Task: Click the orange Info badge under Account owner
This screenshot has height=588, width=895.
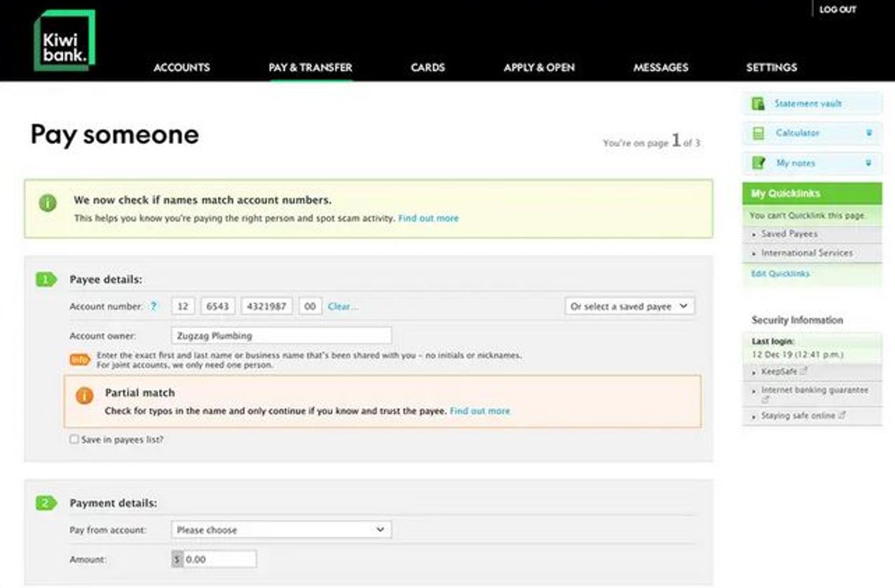Action: tap(80, 360)
